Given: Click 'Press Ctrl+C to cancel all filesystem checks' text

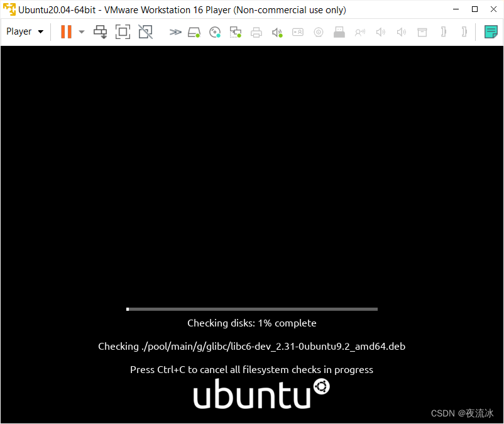Looking at the screenshot, I should pyautogui.click(x=251, y=370).
